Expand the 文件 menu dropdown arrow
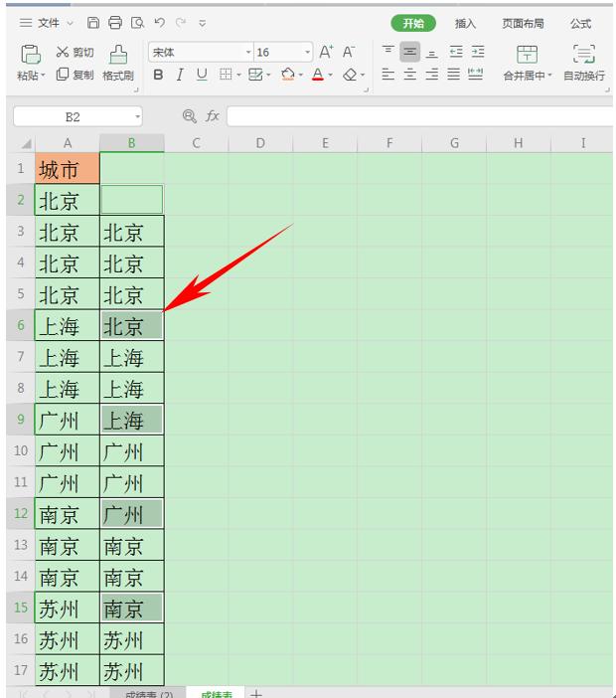Viewport: 616px width, 698px height. [70, 23]
